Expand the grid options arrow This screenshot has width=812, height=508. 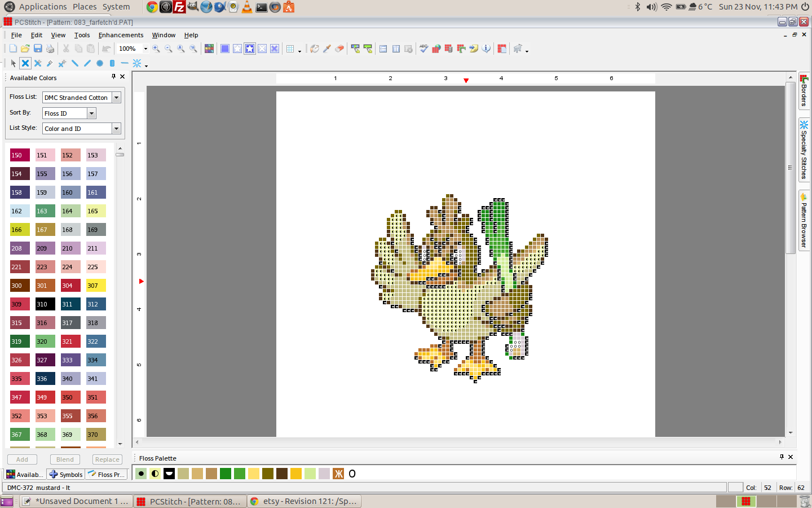pos(299,51)
